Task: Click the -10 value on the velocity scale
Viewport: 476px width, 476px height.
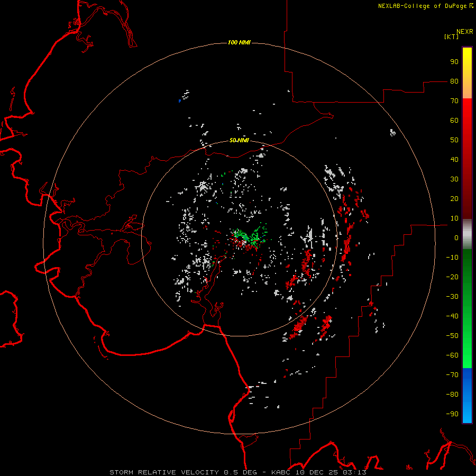Action: click(452, 258)
